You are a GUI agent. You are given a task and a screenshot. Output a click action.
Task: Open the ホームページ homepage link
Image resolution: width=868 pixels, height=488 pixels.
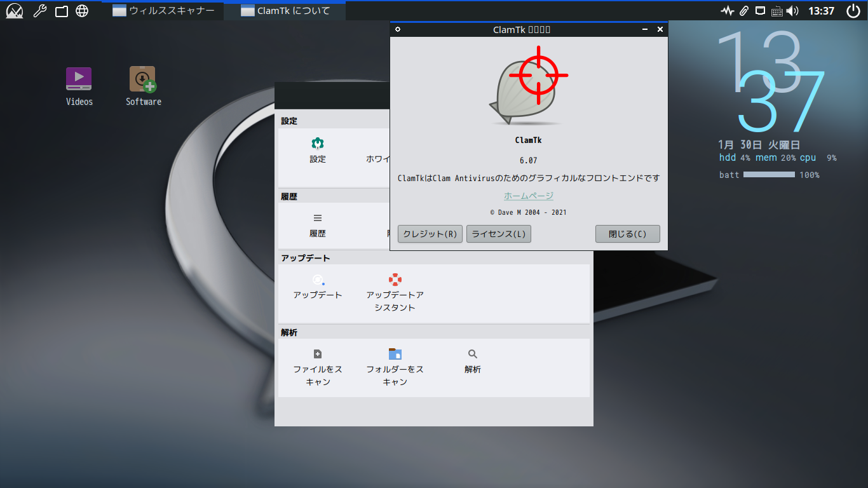[x=529, y=196]
